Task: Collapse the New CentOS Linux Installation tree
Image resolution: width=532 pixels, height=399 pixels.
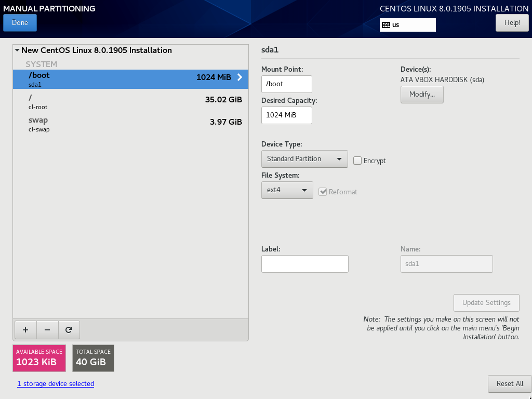Action: click(x=17, y=50)
